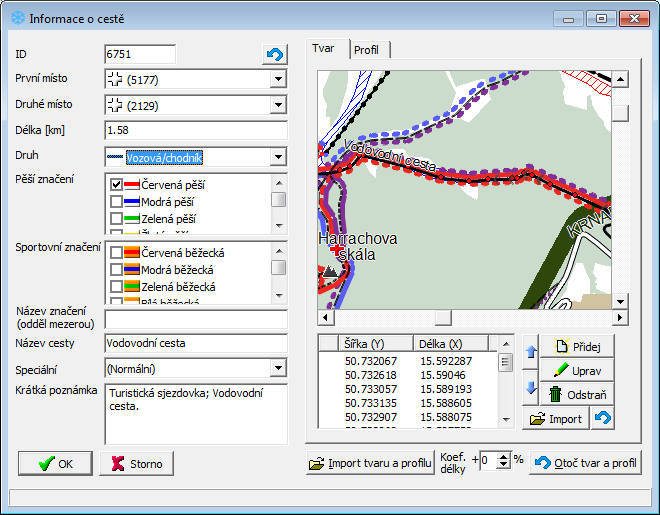Remove the point with the Odstraň trash button

pyautogui.click(x=577, y=395)
